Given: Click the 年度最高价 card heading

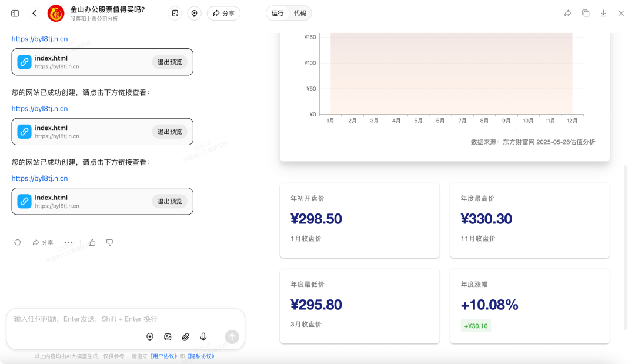Looking at the screenshot, I should point(477,198).
